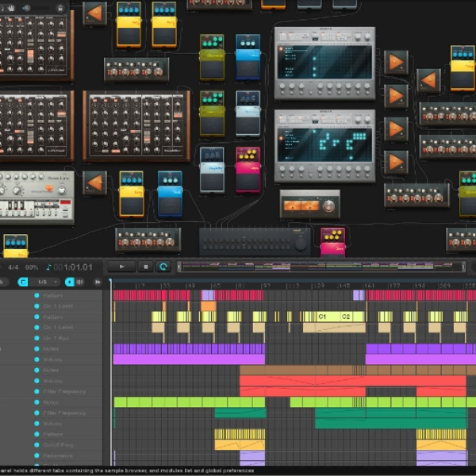The height and width of the screenshot is (476, 476).
Task: Select the grey-blue pedal left of the pink pedal
Action: (x=212, y=170)
